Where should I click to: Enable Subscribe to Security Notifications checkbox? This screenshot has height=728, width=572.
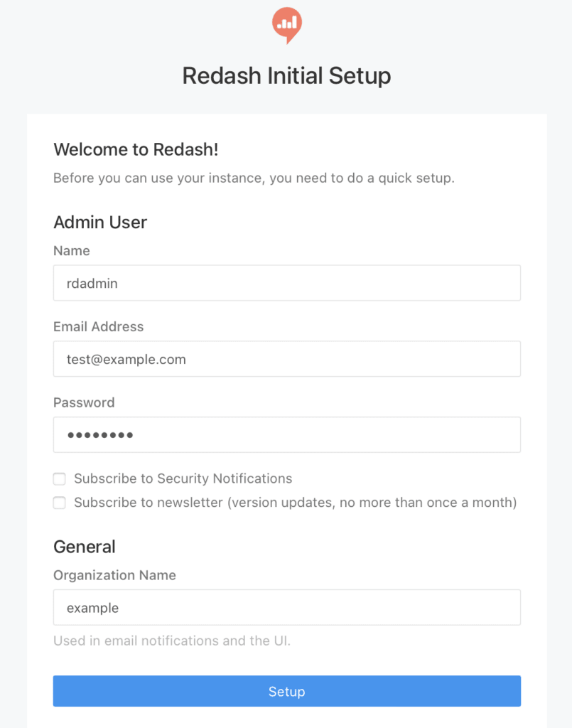point(60,479)
